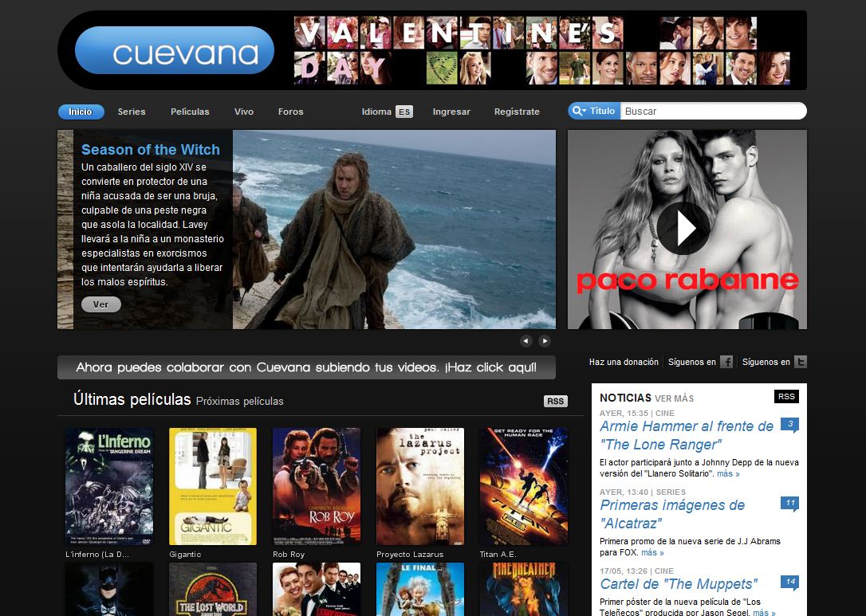The image size is (866, 616).
Task: Open the search type magnifier dropdown
Action: (579, 111)
